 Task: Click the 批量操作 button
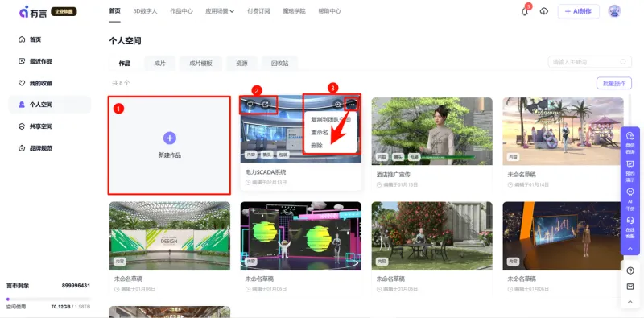[614, 83]
